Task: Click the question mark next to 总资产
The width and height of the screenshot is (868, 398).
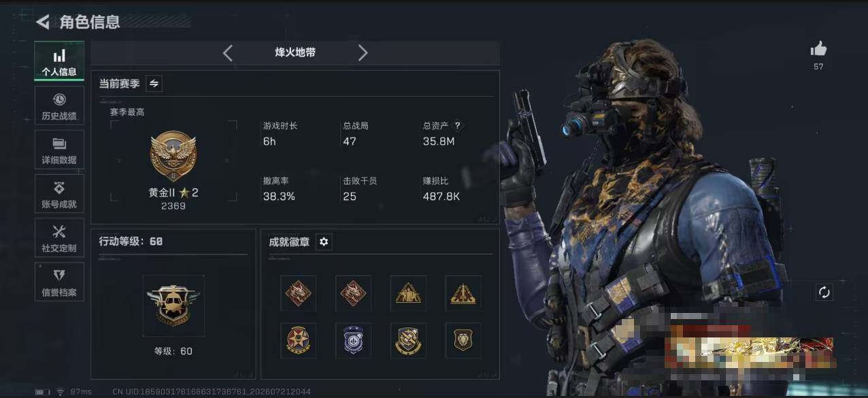Action: 457,125
